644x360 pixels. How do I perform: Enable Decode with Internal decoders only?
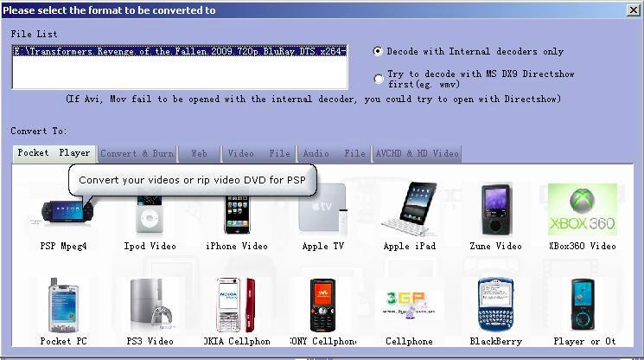click(x=378, y=51)
